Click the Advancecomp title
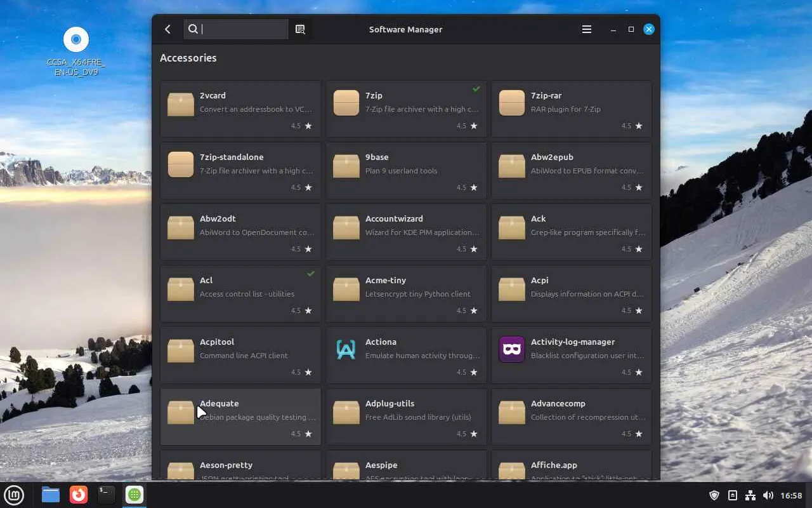This screenshot has height=508, width=812. point(558,403)
